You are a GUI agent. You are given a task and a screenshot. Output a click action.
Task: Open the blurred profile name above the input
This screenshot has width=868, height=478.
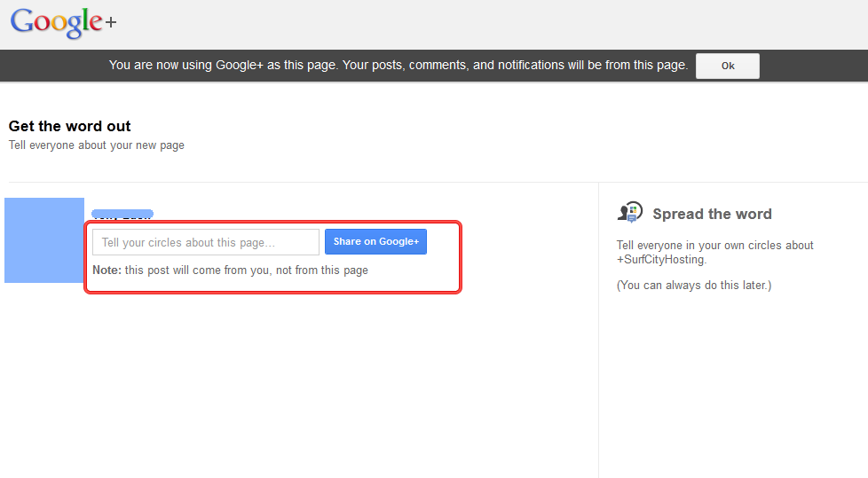122,214
